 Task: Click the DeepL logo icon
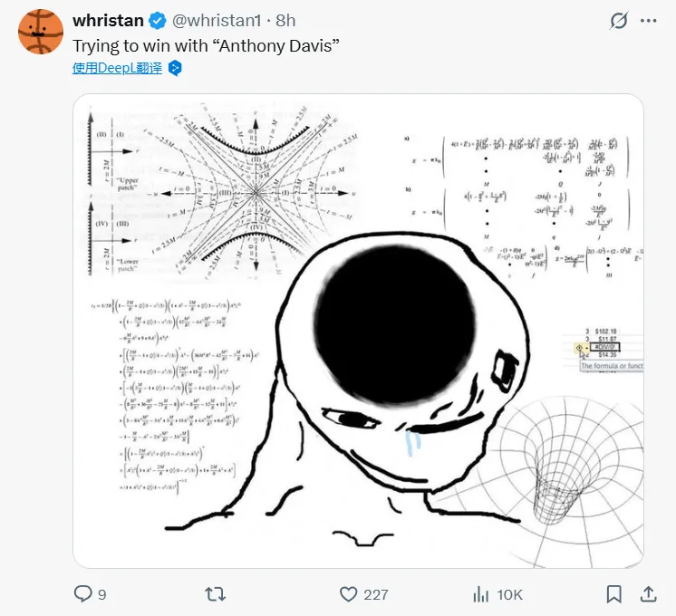coord(176,68)
